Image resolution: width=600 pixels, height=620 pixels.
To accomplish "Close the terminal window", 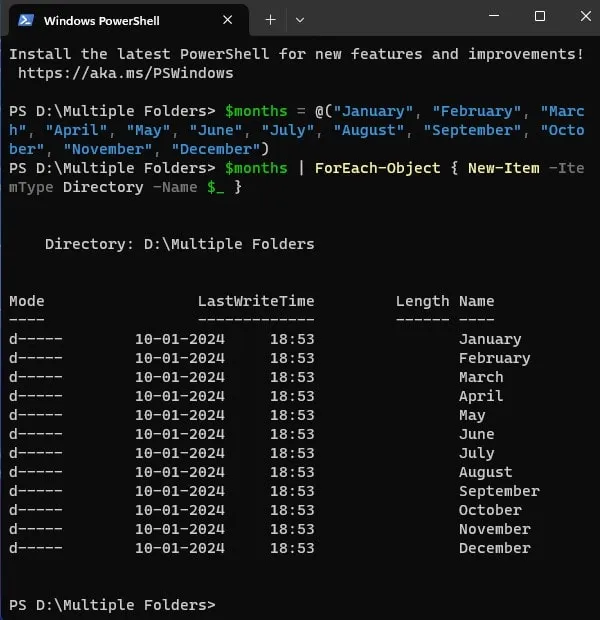I will (586, 16).
